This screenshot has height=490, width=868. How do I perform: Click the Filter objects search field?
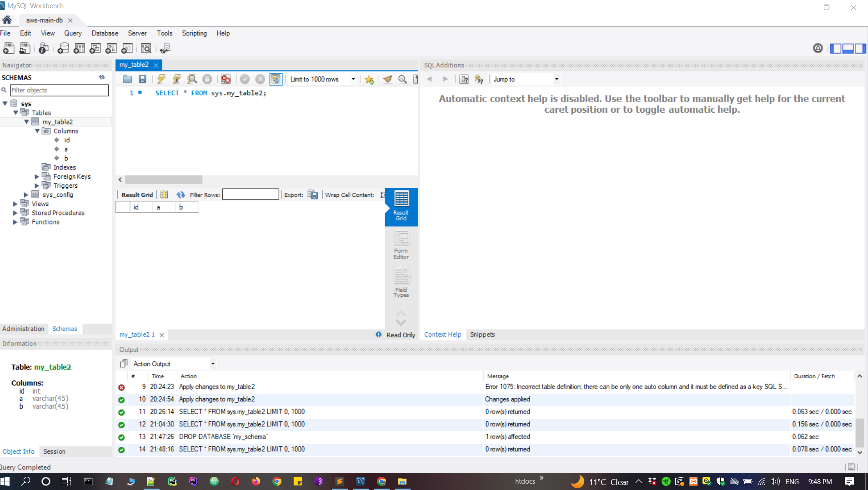[x=59, y=90]
